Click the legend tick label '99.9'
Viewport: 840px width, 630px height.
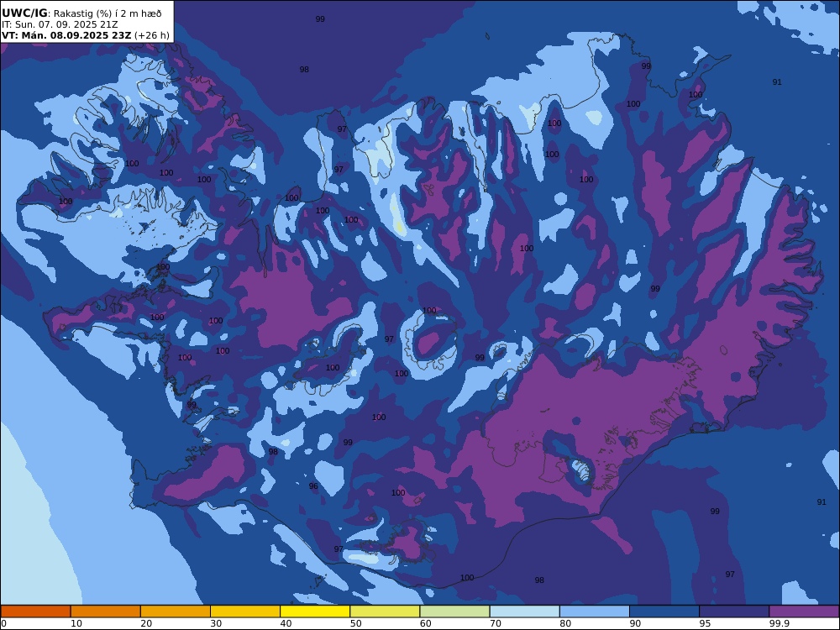pos(780,623)
